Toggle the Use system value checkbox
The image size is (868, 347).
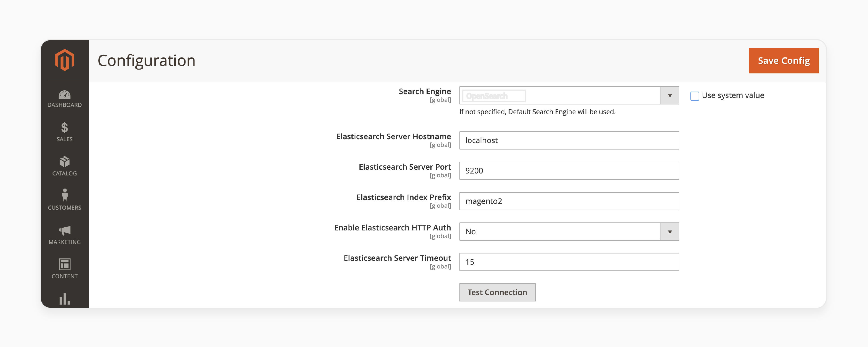(x=694, y=96)
